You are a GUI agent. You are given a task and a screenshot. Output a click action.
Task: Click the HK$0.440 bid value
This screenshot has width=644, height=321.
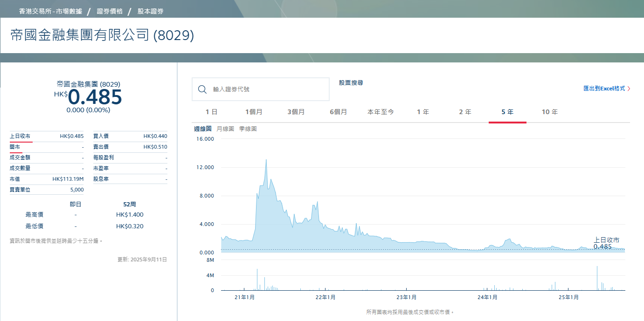click(155, 136)
